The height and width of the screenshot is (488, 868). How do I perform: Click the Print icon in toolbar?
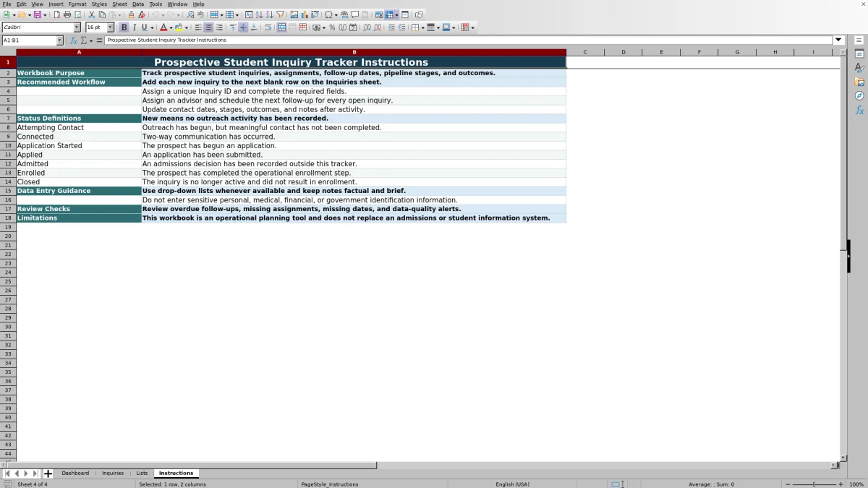pyautogui.click(x=67, y=14)
